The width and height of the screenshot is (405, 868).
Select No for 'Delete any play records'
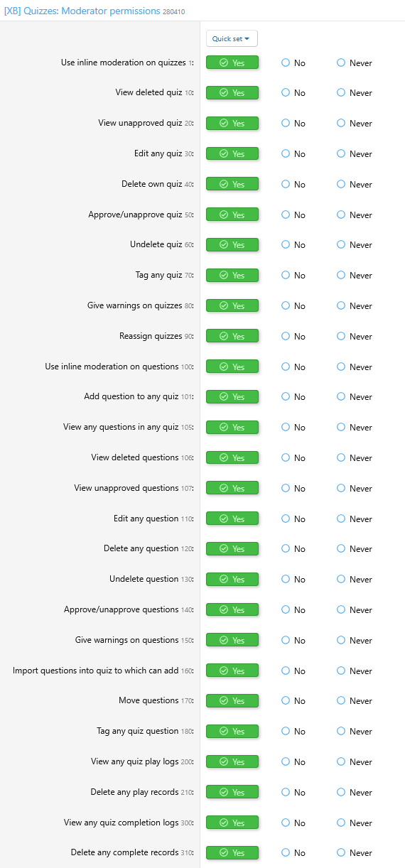click(x=293, y=793)
